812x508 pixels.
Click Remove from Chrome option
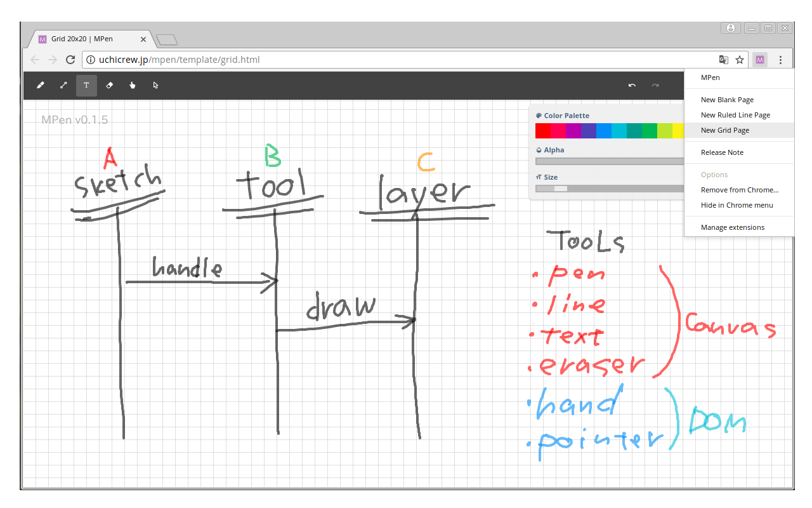pos(739,190)
